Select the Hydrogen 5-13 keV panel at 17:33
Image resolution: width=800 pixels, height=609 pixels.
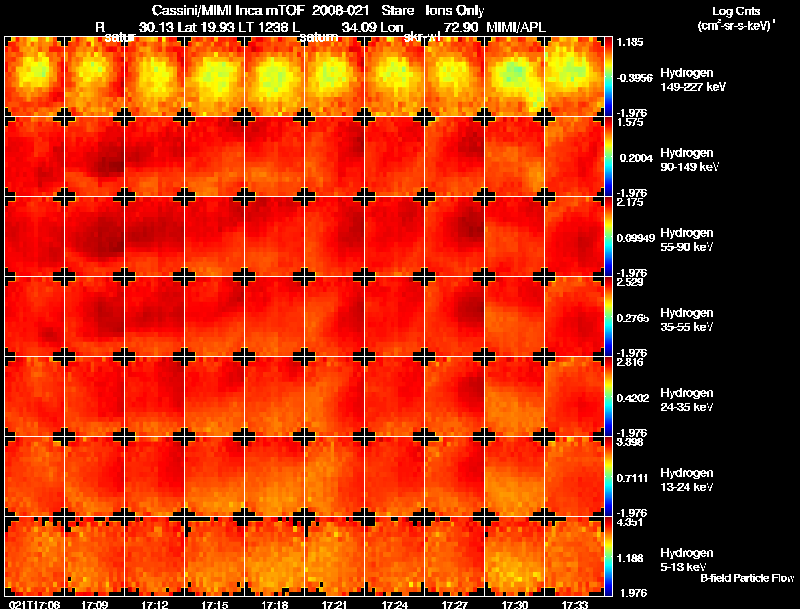click(x=574, y=556)
